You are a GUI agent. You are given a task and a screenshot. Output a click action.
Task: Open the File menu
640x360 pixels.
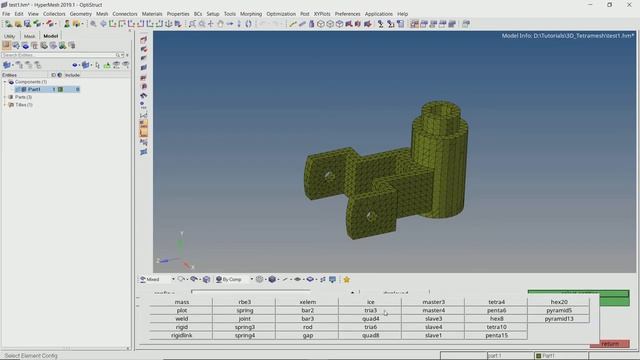coord(6,14)
